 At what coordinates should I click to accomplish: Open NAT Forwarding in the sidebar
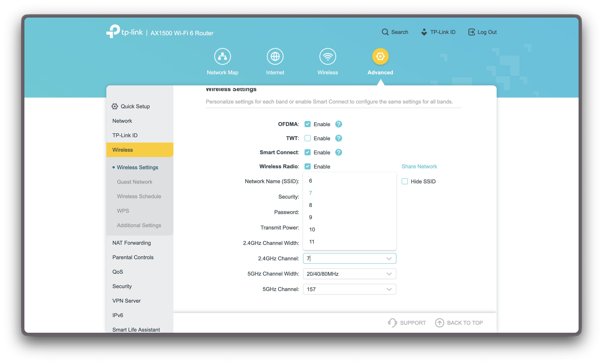pos(132,243)
